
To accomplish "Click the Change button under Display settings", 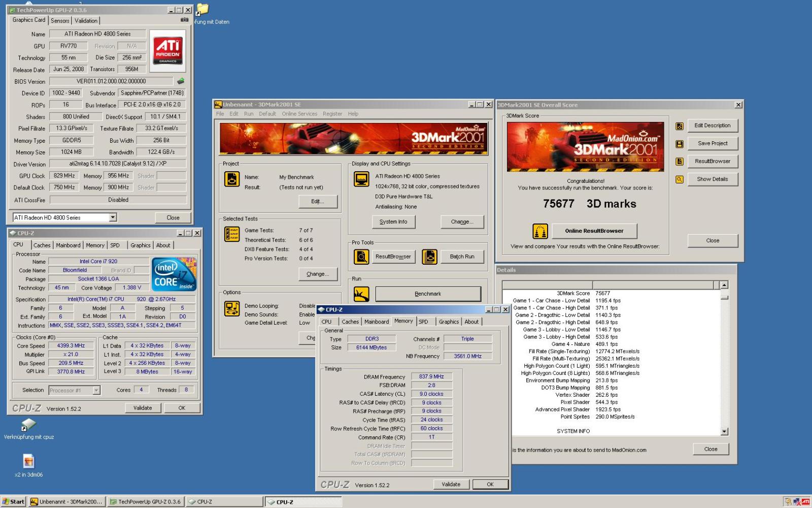I will [x=462, y=222].
